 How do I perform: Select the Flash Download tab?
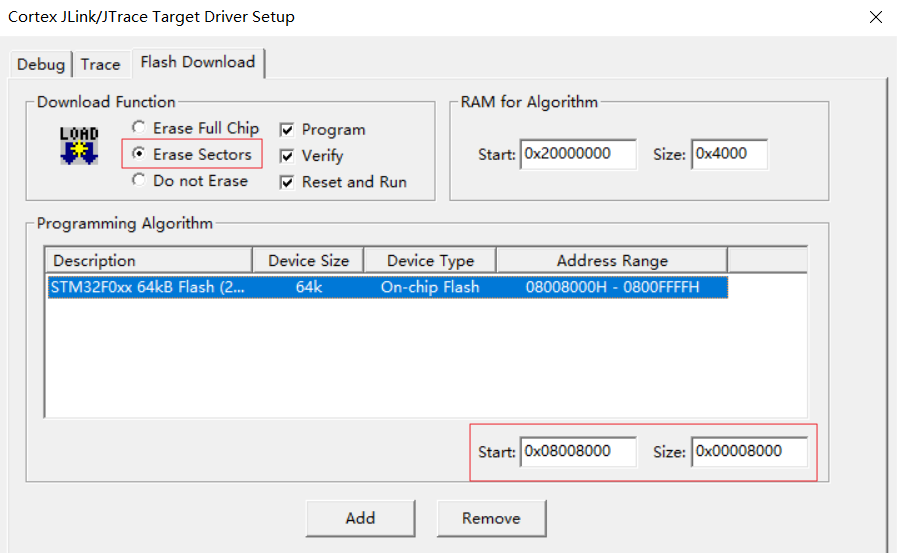tap(198, 62)
